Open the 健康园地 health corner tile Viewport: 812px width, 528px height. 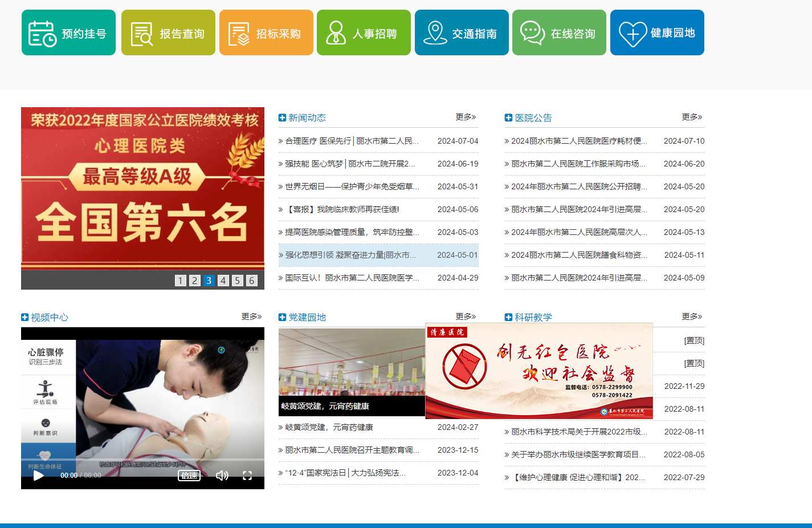tap(657, 33)
